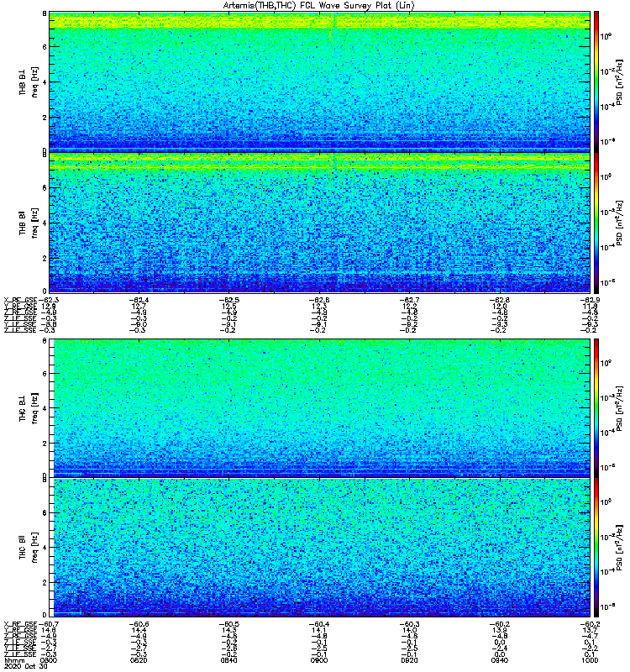Image resolution: width=630 pixels, height=672 pixels.
Task: Click the THC X_RE_GSE value -60.5
Action: (229, 624)
